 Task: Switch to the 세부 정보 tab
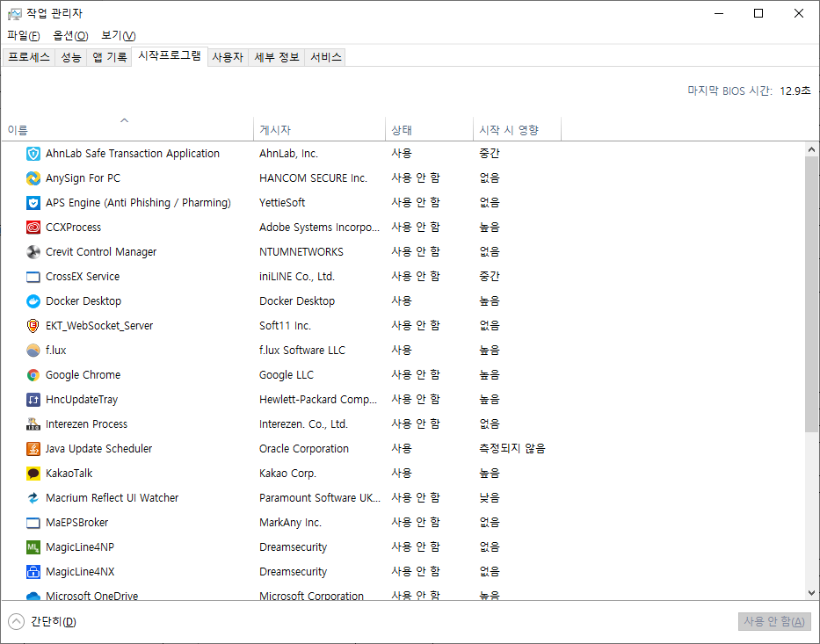pyautogui.click(x=276, y=57)
